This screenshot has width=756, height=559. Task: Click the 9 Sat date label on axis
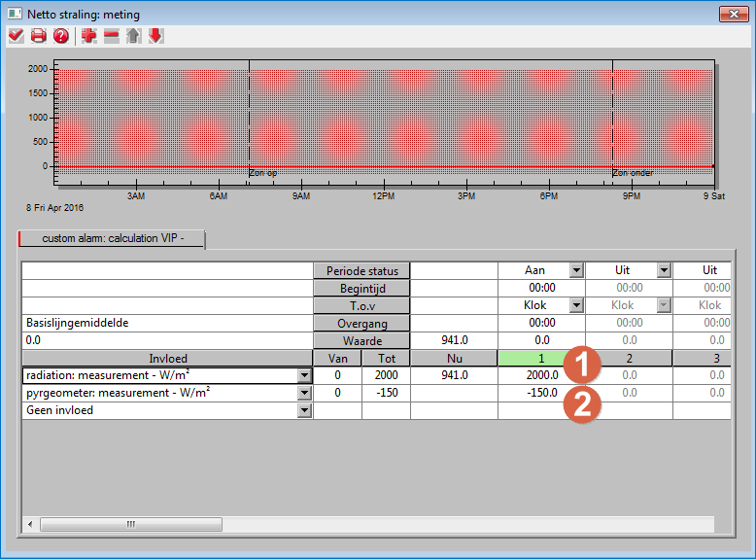point(714,196)
